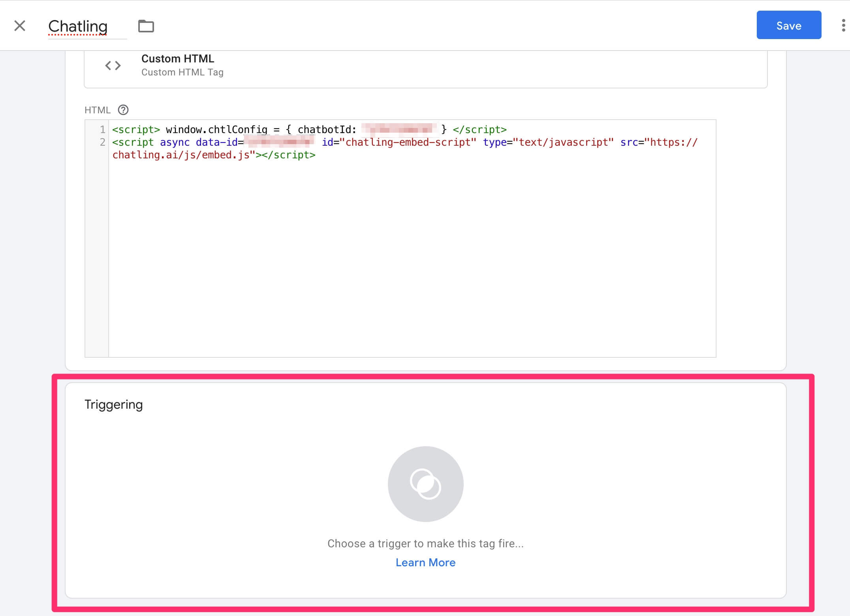
Task: Open the three-dot more options menu
Action: tap(843, 25)
